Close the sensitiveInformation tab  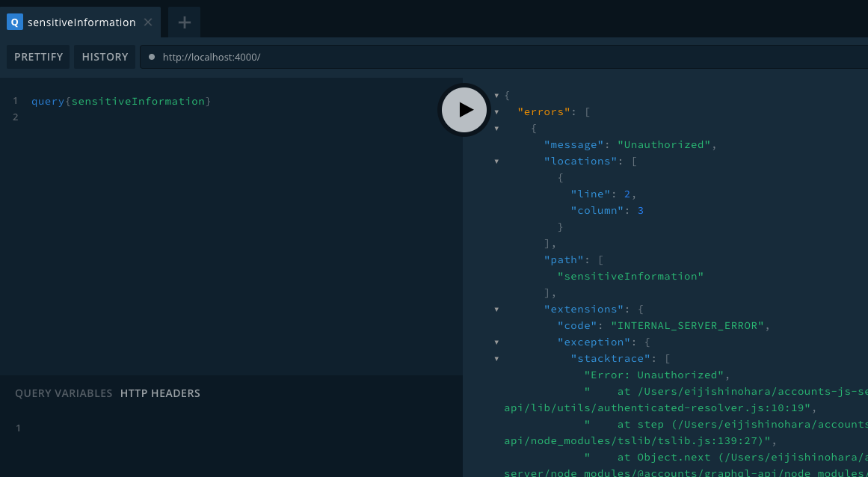point(148,22)
